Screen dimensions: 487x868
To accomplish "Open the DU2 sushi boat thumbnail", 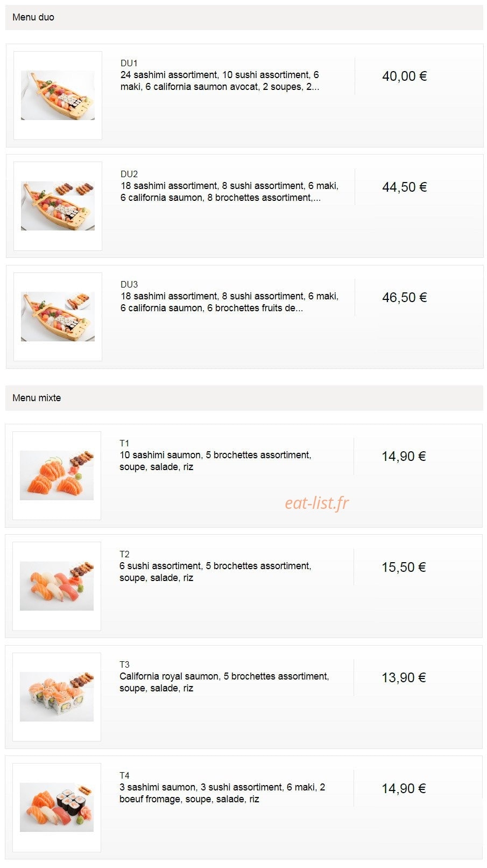I will (58, 206).
